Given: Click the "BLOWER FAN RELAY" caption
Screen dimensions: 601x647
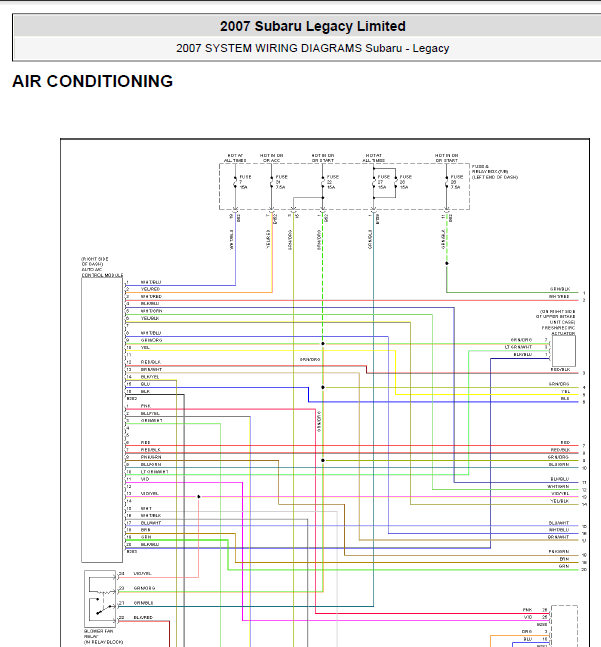Looking at the screenshot, I should pos(98,634).
